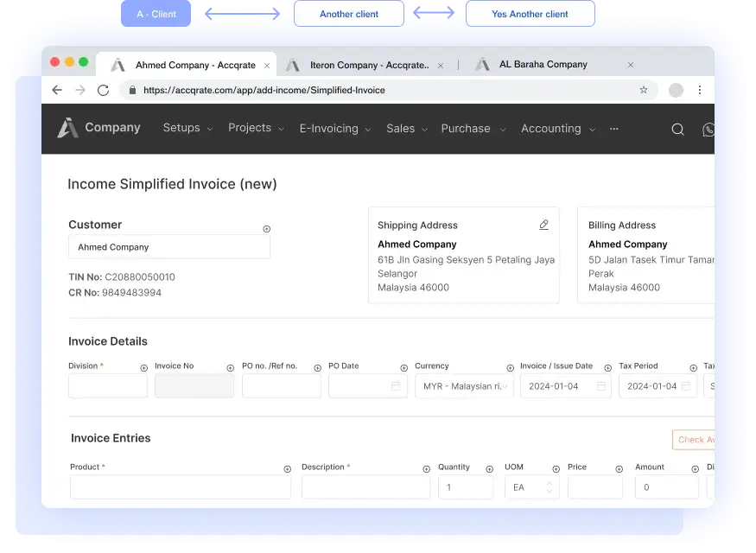The width and height of the screenshot is (756, 553).
Task: Close the Ahmed Company tab
Action: [267, 66]
